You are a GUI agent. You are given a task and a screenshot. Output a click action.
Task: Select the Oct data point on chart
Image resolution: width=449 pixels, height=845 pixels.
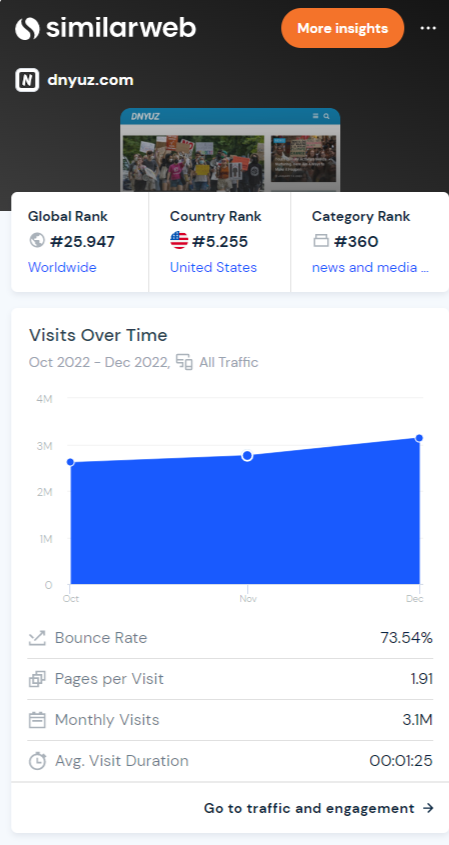[70, 462]
